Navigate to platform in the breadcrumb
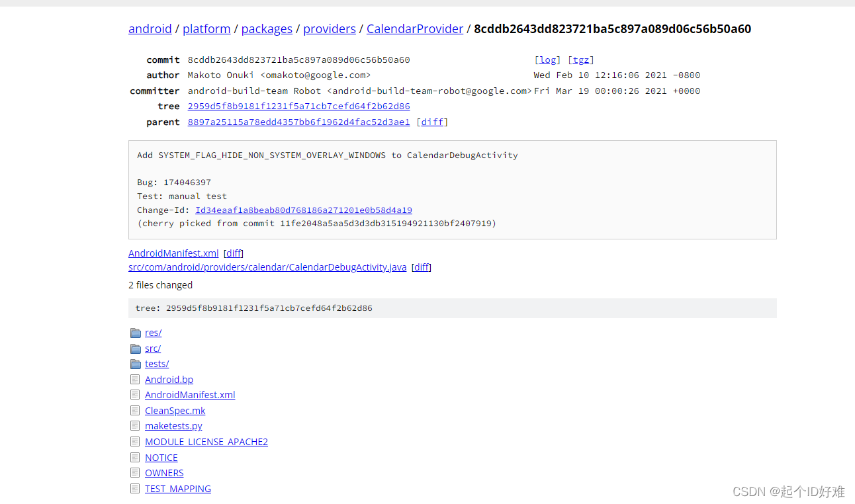The width and height of the screenshot is (855, 504). (206, 28)
